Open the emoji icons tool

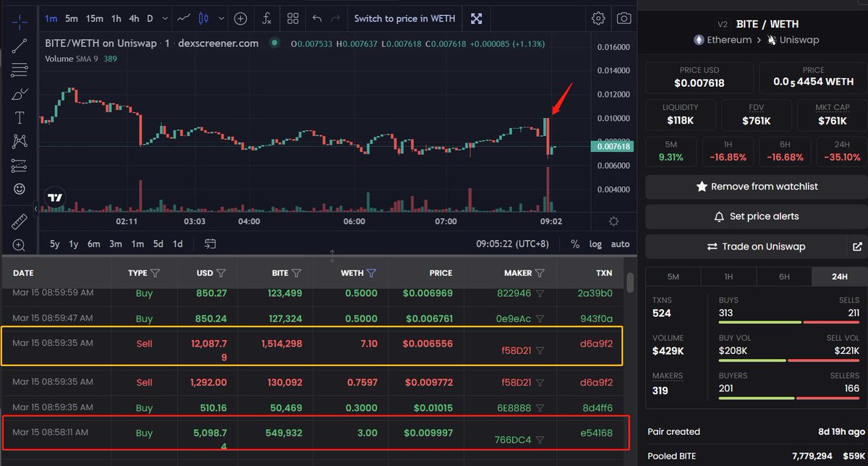point(20,189)
